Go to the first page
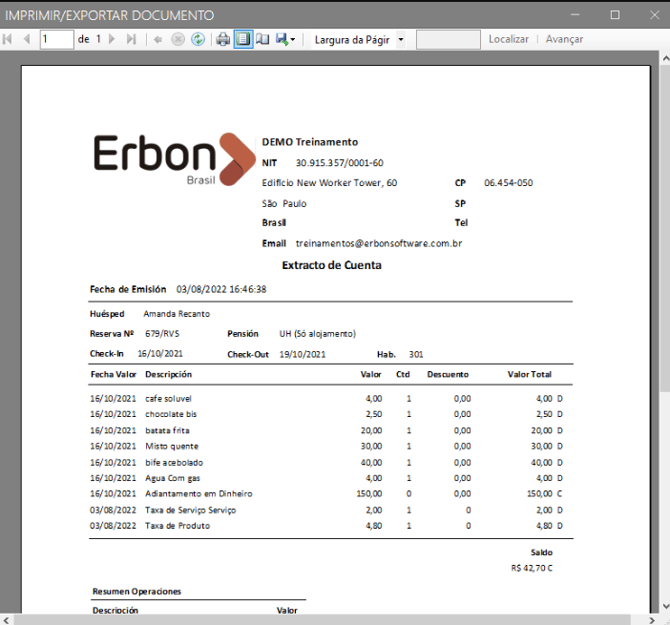Screen dimensions: 670x625 click(x=8, y=39)
